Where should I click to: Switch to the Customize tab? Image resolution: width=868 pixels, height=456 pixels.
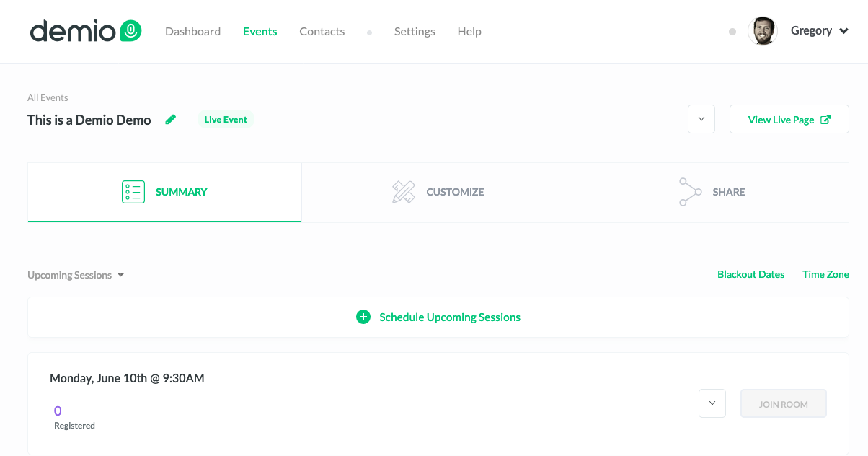438,192
